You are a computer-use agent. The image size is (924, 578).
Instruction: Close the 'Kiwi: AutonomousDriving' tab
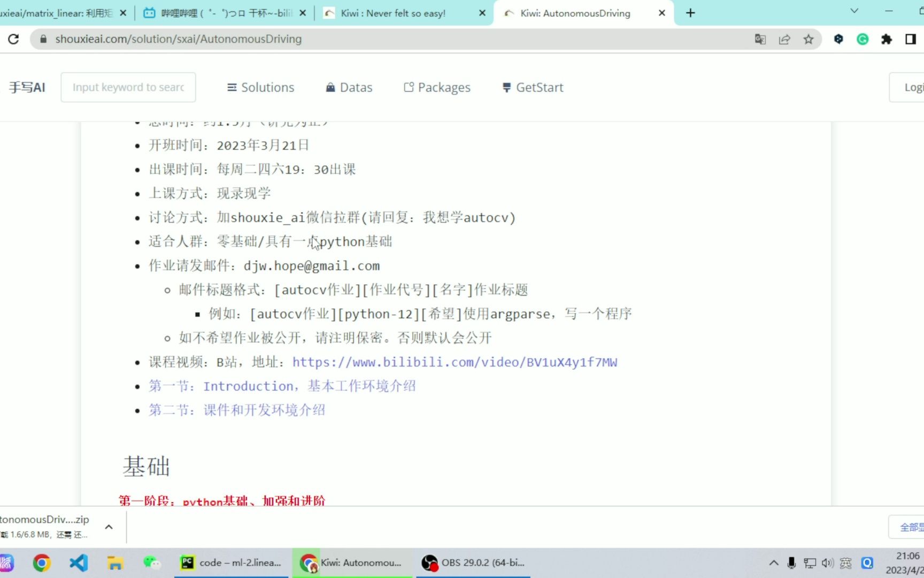click(662, 13)
